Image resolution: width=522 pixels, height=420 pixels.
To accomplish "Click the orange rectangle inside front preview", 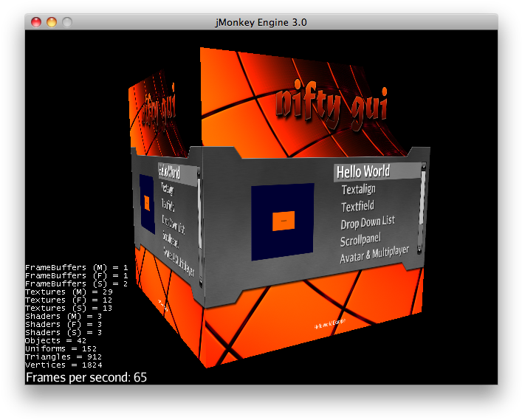I will click(x=284, y=221).
